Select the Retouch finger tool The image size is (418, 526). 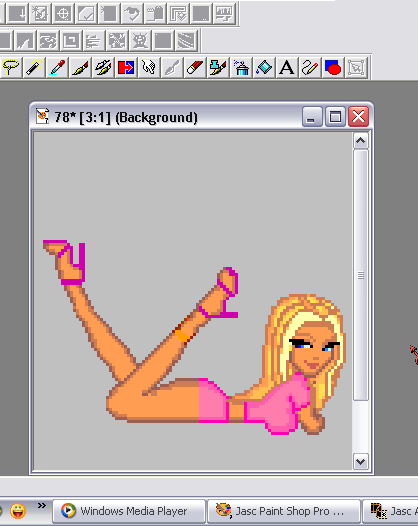point(149,67)
